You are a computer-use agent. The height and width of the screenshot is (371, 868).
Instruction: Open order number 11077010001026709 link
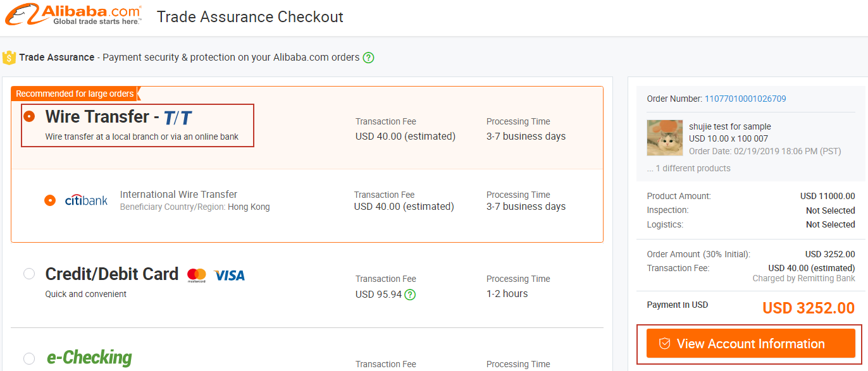pos(745,99)
